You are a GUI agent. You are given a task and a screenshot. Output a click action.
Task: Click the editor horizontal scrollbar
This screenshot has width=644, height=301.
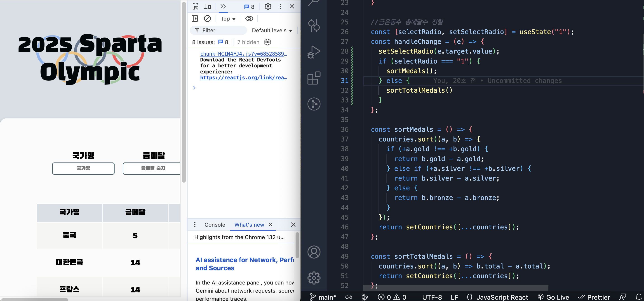coord(456,288)
